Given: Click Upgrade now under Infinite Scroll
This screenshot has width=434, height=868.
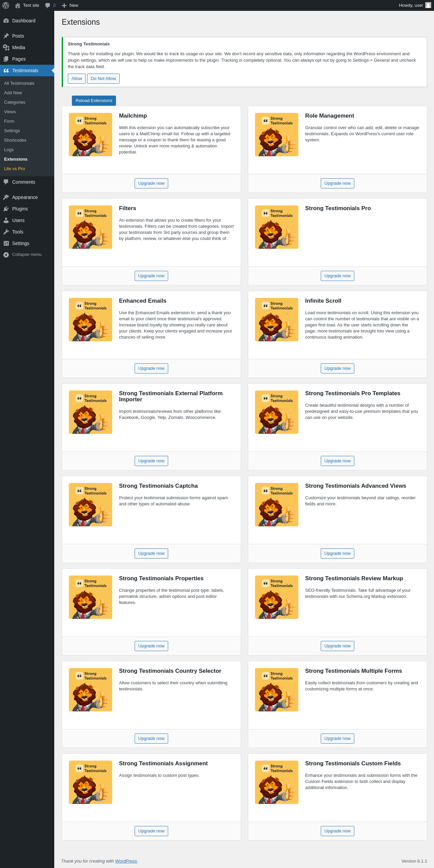Looking at the screenshot, I should coord(337,368).
